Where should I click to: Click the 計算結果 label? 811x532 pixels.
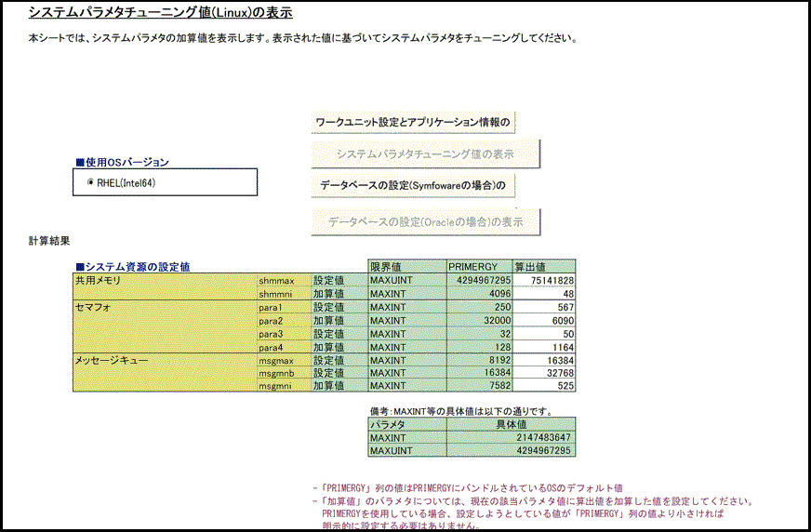49,240
